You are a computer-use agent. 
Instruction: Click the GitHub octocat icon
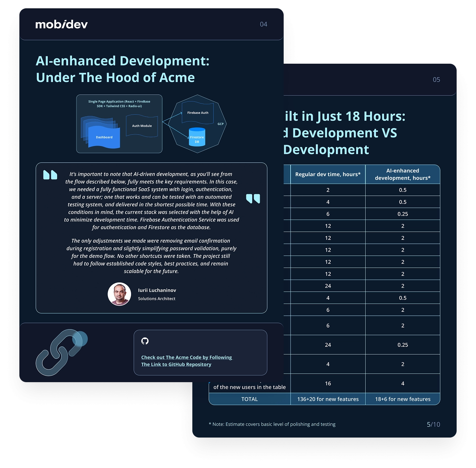point(145,341)
